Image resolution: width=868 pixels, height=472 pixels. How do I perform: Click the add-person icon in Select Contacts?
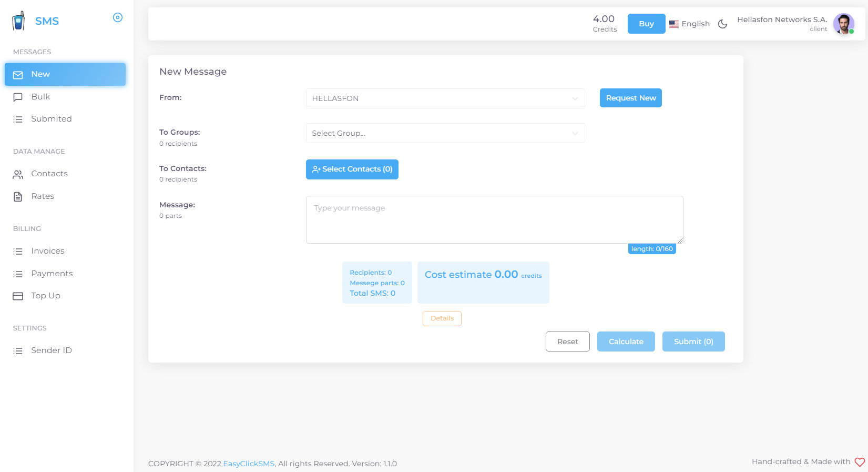pyautogui.click(x=316, y=169)
